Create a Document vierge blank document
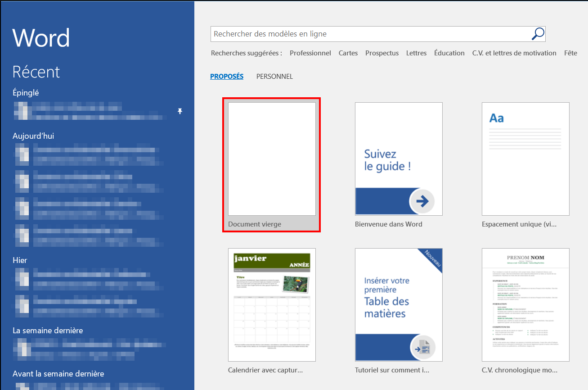Screen dimensions: 588x390 (272, 165)
